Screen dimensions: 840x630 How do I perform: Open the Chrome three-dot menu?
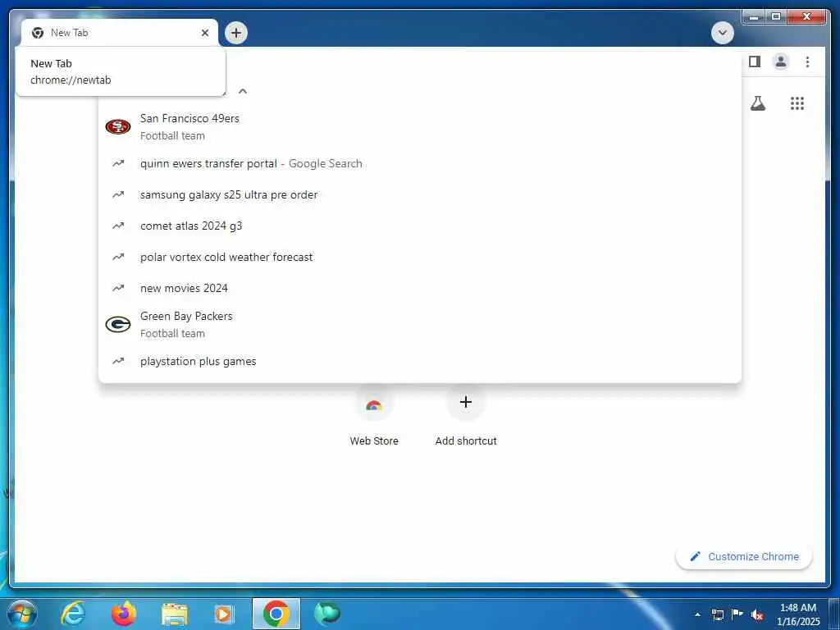click(807, 62)
